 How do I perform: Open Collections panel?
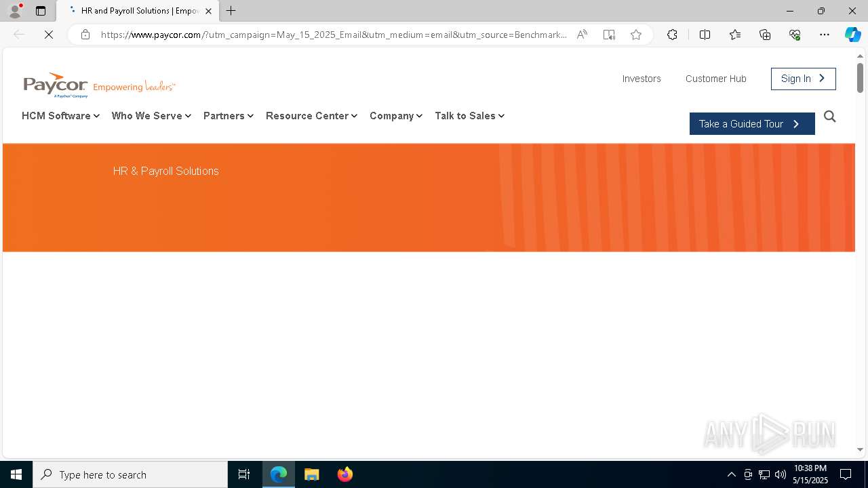point(765,35)
